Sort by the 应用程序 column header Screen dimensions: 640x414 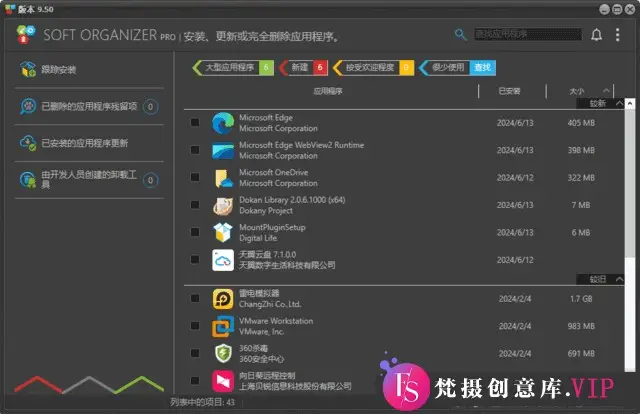[x=328, y=91]
